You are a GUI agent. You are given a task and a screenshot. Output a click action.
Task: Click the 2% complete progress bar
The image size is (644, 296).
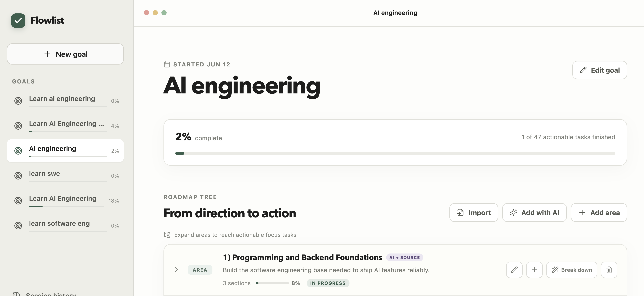[395, 153]
